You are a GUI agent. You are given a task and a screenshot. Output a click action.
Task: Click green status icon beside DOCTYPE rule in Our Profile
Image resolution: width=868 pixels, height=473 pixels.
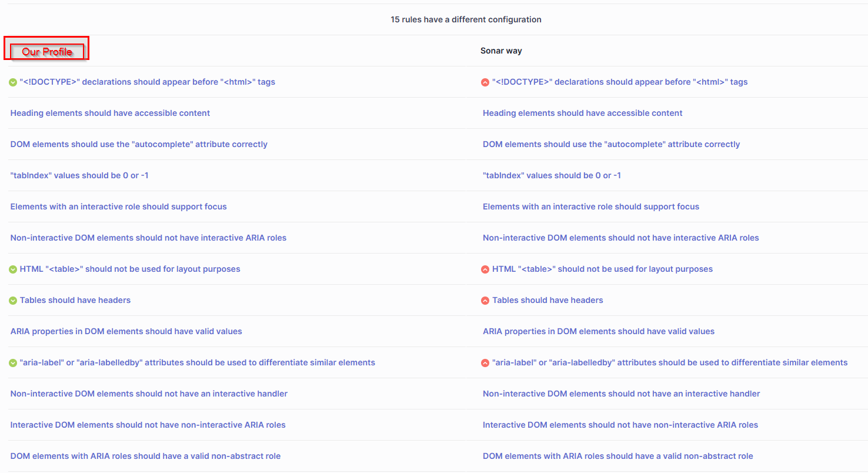pos(13,82)
